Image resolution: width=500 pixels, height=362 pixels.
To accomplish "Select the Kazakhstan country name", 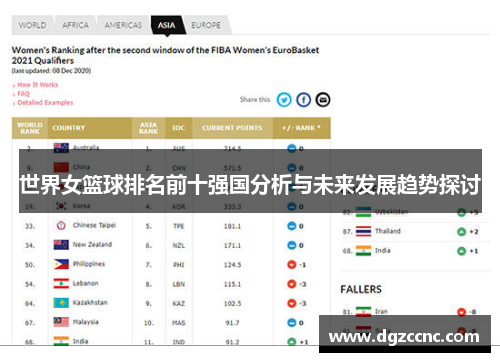I will [90, 303].
